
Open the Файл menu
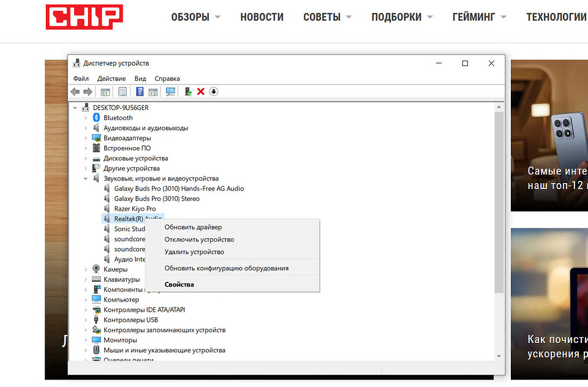click(x=80, y=78)
